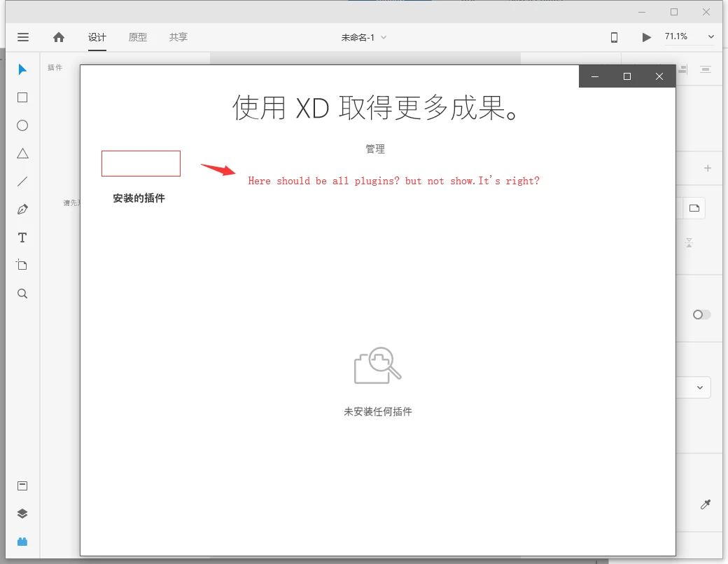Click the 插件 panel header label
Screen dimensions: 728x564
tap(55, 68)
